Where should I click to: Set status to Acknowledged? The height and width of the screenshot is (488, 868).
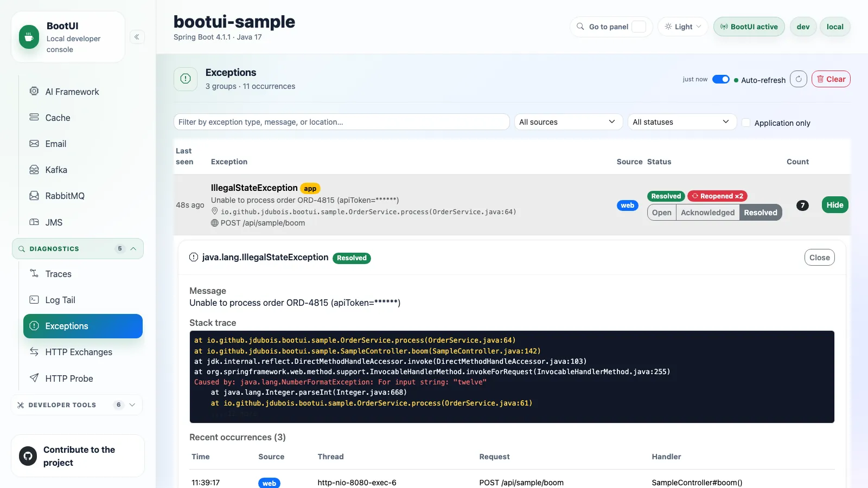[707, 213]
